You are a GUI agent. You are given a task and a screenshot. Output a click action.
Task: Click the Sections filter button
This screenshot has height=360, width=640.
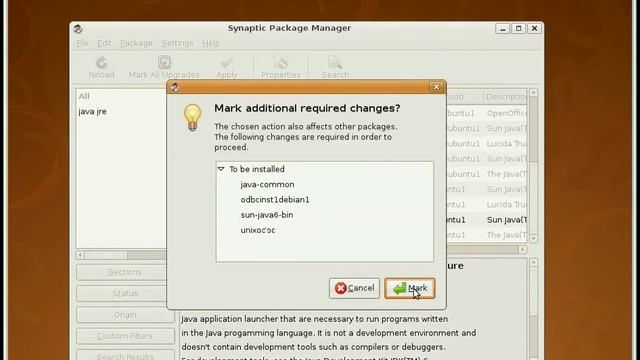click(125, 272)
